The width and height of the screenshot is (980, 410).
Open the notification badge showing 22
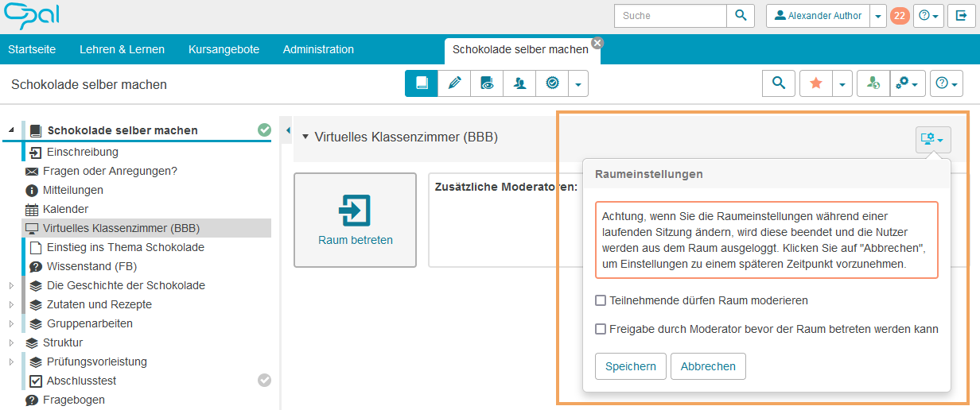click(900, 16)
